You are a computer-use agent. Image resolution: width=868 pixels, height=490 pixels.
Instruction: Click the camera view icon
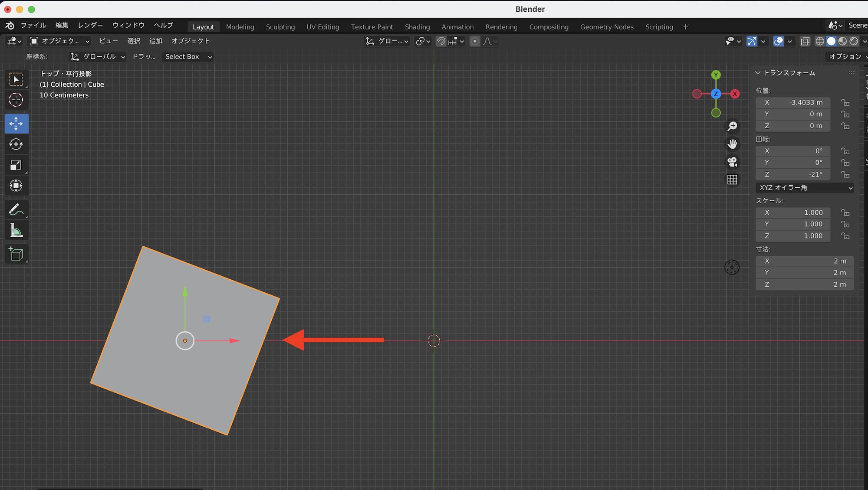(x=732, y=162)
